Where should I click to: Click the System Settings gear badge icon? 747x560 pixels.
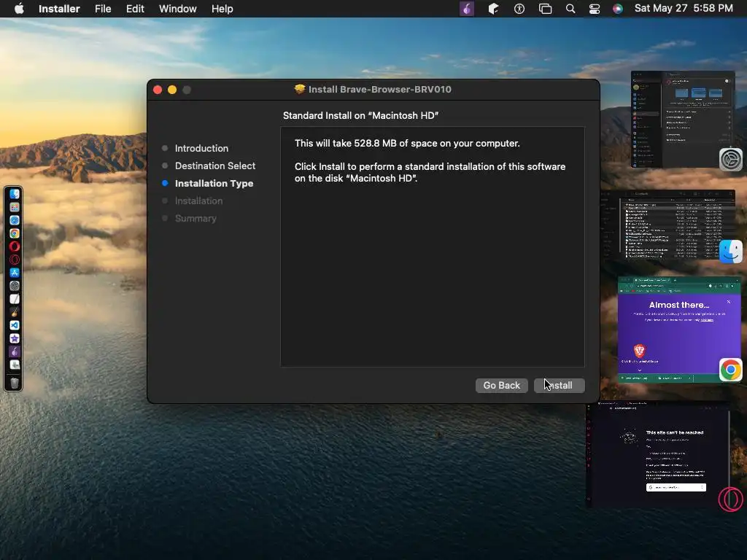(731, 159)
